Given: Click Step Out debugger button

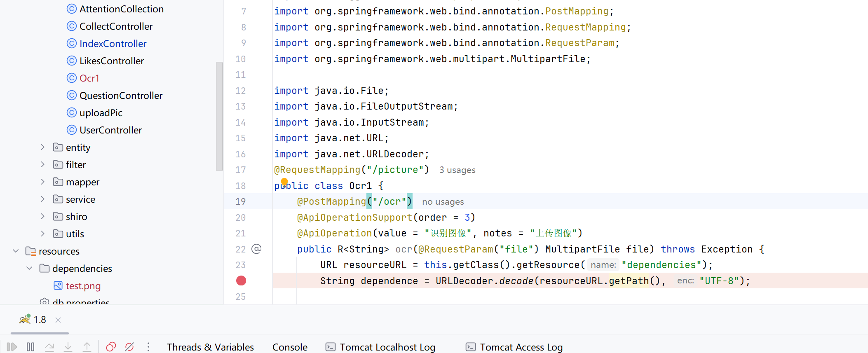Looking at the screenshot, I should 87,347.
